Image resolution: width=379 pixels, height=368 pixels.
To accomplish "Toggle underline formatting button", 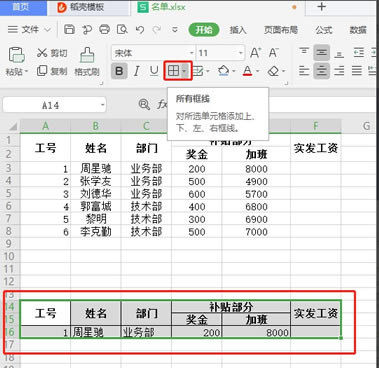I will click(x=154, y=71).
